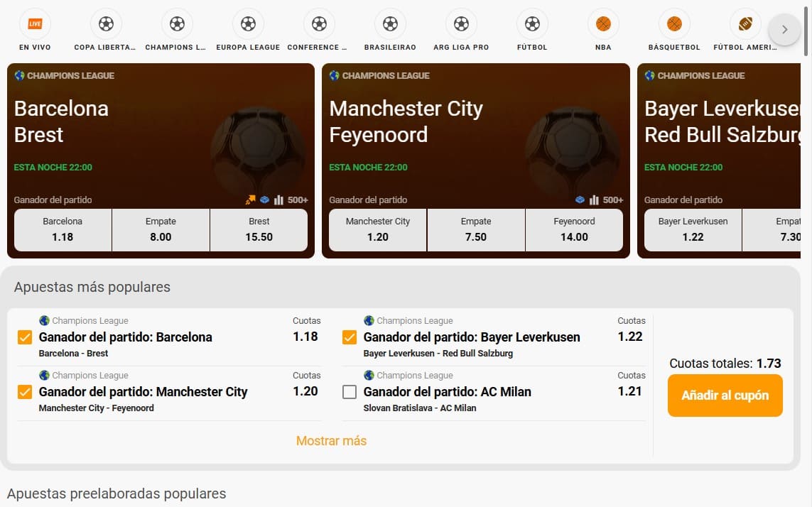The width and height of the screenshot is (812, 507).
Task: Switch to the Champions League tab
Action: [x=177, y=25]
